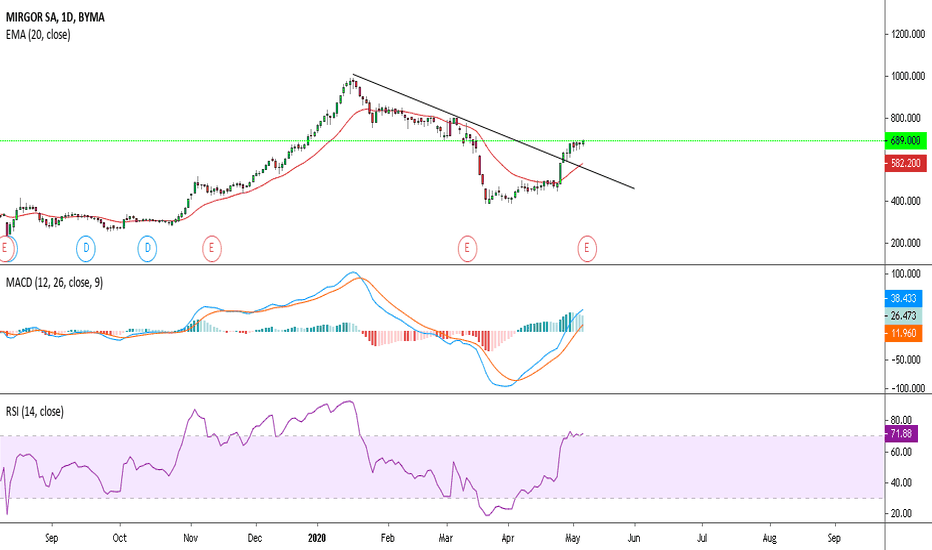
Task: Click the Nov label on time axis
Action: (x=191, y=538)
